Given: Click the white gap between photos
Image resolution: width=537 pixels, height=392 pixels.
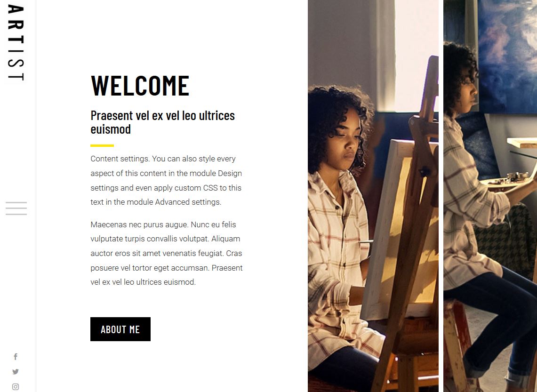Looking at the screenshot, I should point(441,196).
